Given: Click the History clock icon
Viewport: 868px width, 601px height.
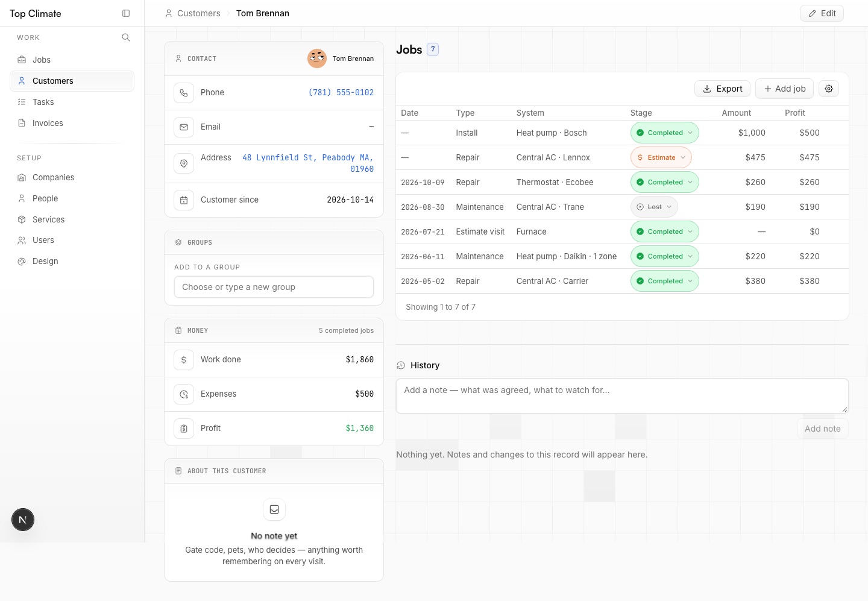Looking at the screenshot, I should [x=401, y=365].
